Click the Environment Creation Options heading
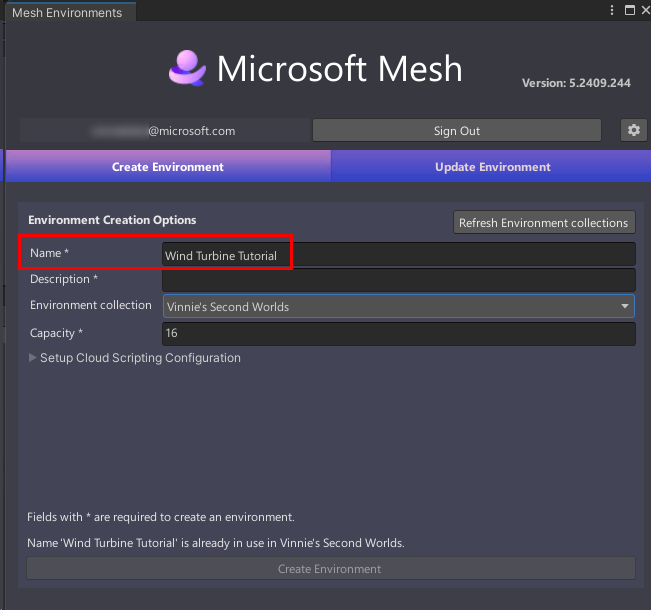The height and width of the screenshot is (610, 651). coord(112,220)
